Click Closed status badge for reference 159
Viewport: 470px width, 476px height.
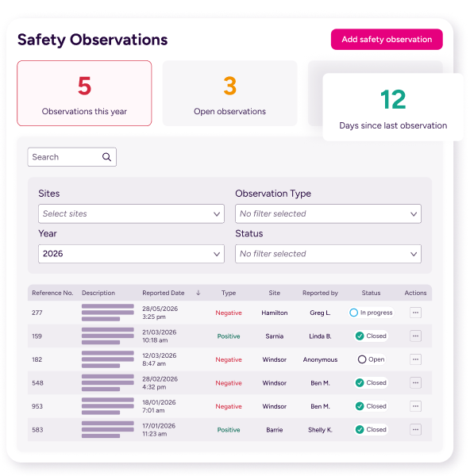pos(371,336)
